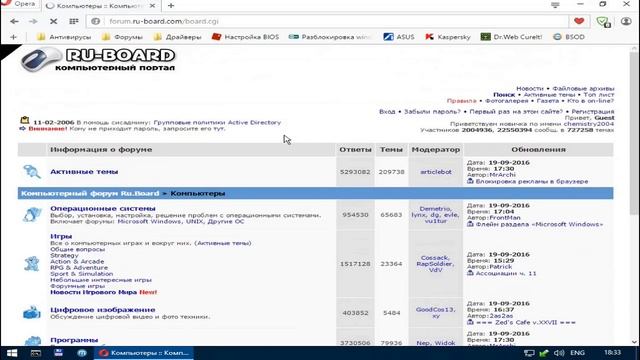
Task: Click the ENG language indicator
Action: click(577, 353)
